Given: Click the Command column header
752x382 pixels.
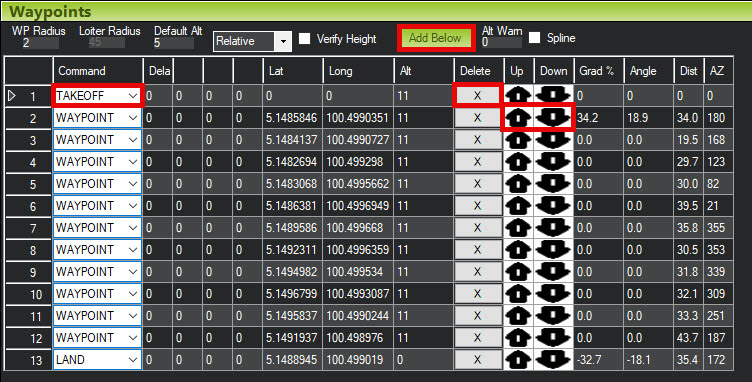Looking at the screenshot, I should click(98, 71).
